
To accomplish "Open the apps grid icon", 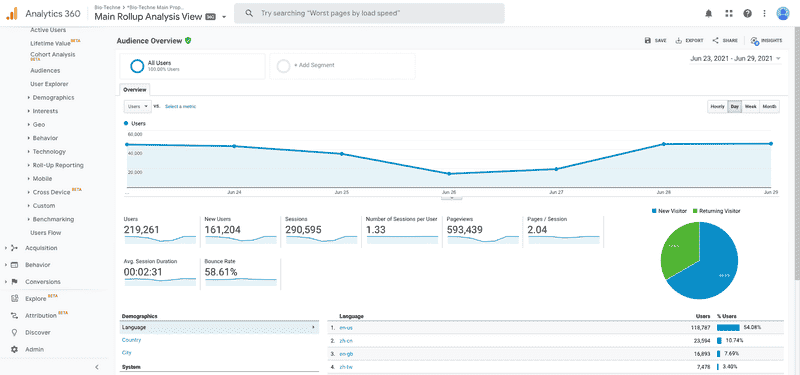I will click(x=729, y=14).
